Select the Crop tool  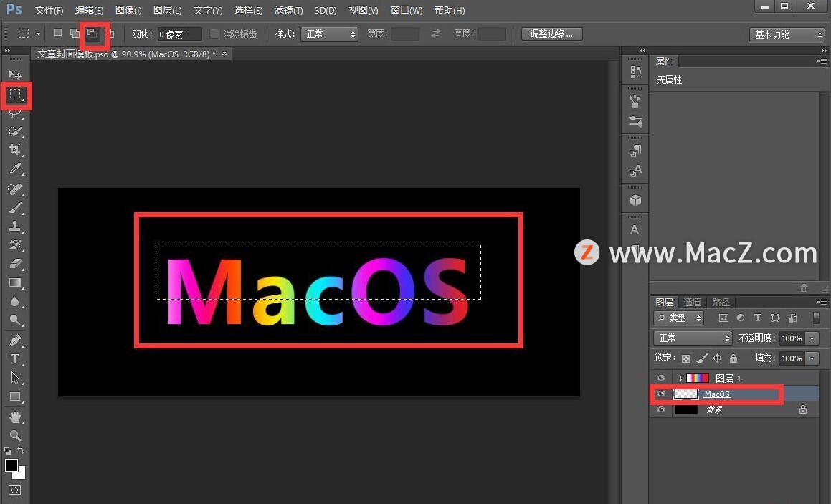[x=15, y=149]
